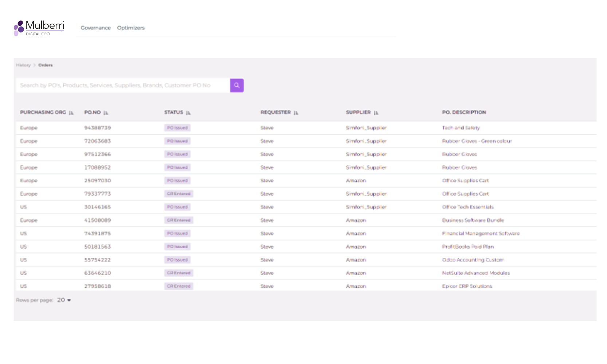607x364 pixels.
Task: Open PO number 94388739
Action: click(x=97, y=128)
